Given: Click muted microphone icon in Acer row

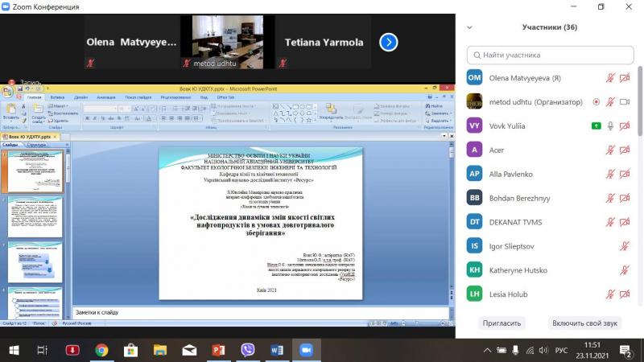Looking at the screenshot, I should pos(610,150).
